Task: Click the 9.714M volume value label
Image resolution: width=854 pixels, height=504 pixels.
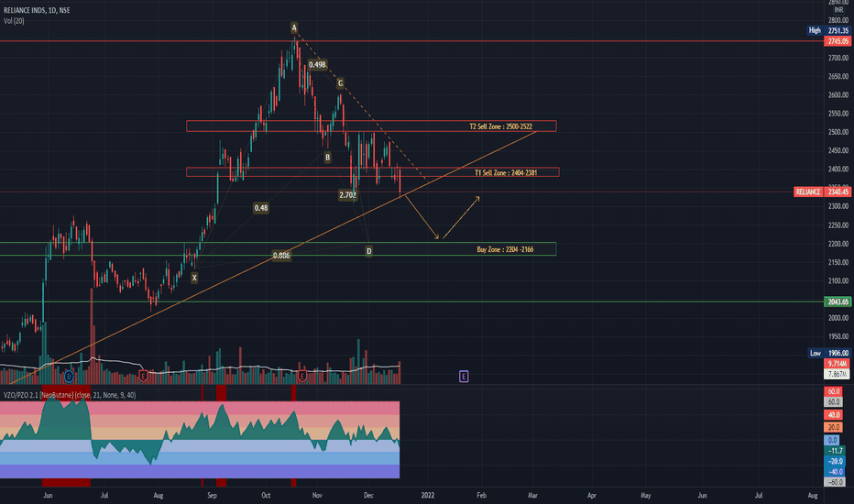Action: pyautogui.click(x=838, y=364)
